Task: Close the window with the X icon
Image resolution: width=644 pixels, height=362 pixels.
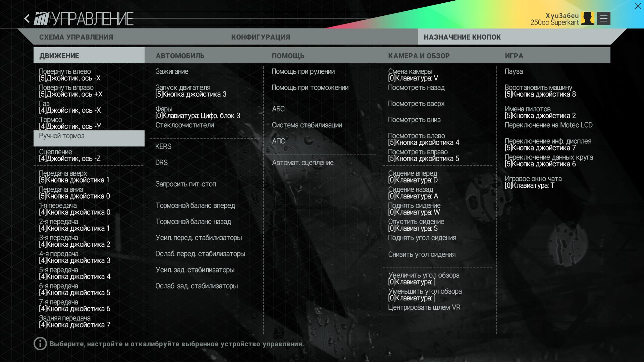Action: click(x=638, y=6)
